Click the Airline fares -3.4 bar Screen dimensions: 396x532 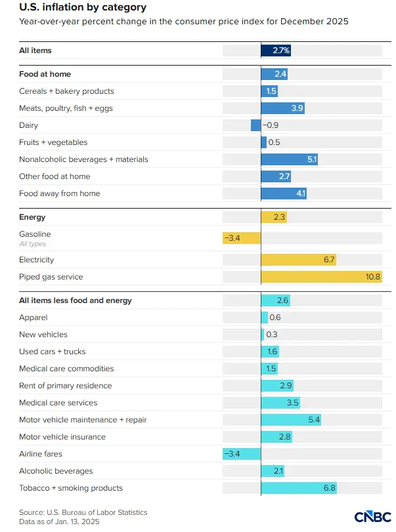coord(242,454)
